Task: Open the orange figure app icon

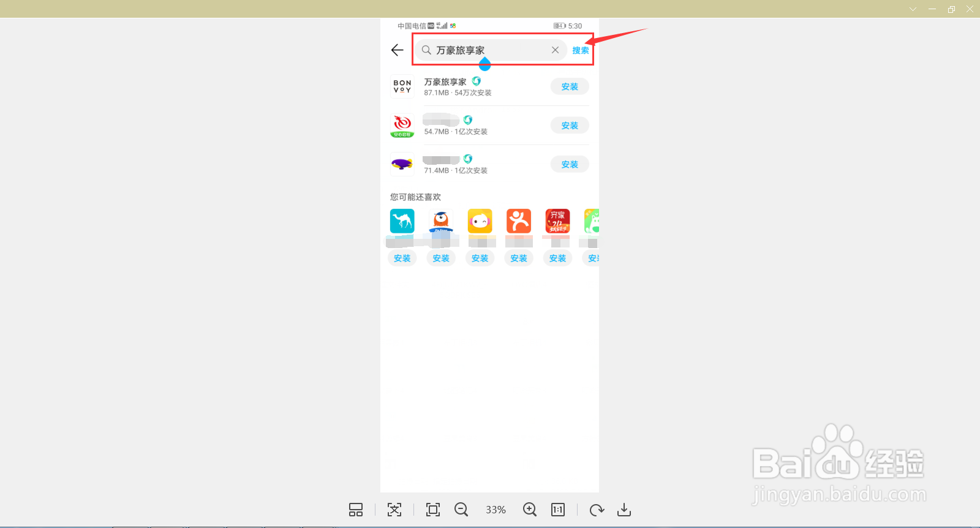Action: tap(519, 221)
